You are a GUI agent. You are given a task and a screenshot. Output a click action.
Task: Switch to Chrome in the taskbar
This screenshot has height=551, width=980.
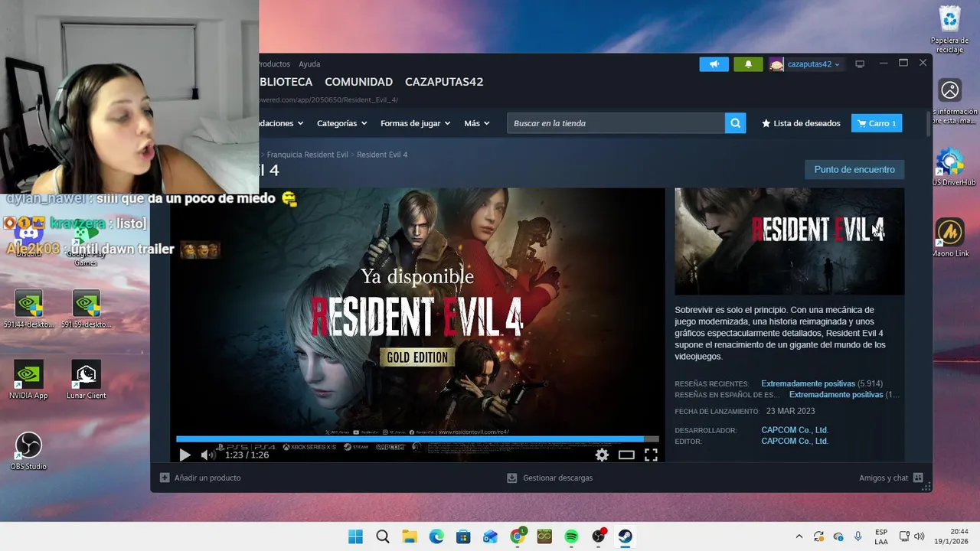pos(518,536)
